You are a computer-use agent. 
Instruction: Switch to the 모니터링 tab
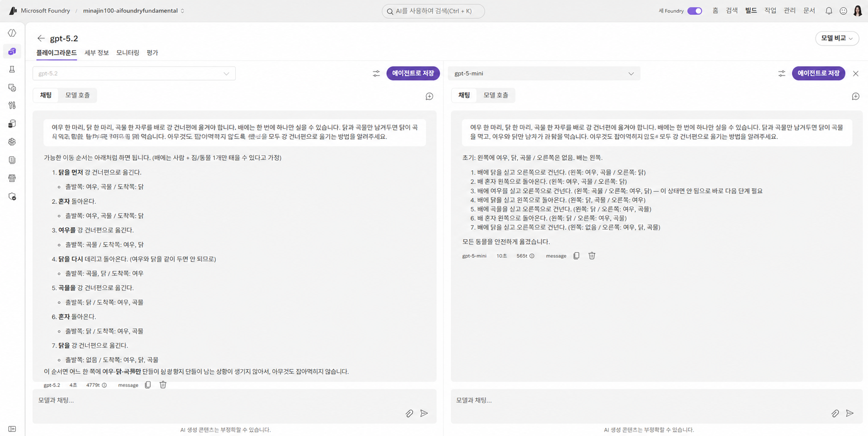tap(128, 53)
